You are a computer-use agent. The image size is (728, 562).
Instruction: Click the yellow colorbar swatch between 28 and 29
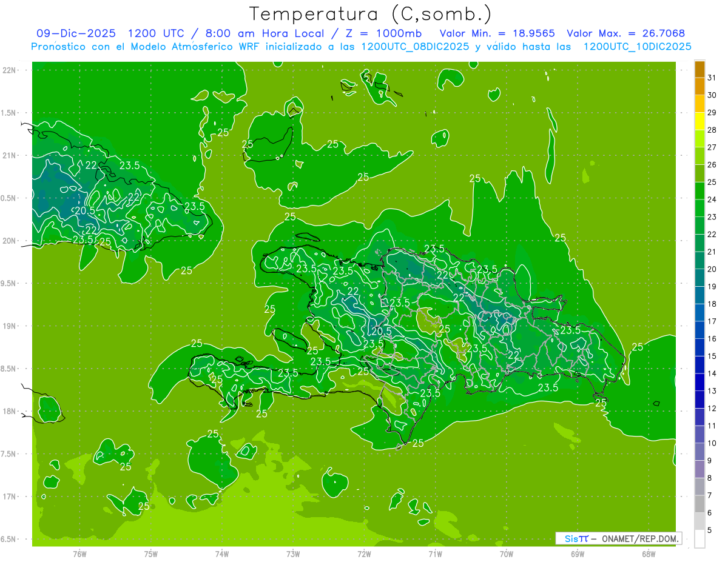point(699,121)
